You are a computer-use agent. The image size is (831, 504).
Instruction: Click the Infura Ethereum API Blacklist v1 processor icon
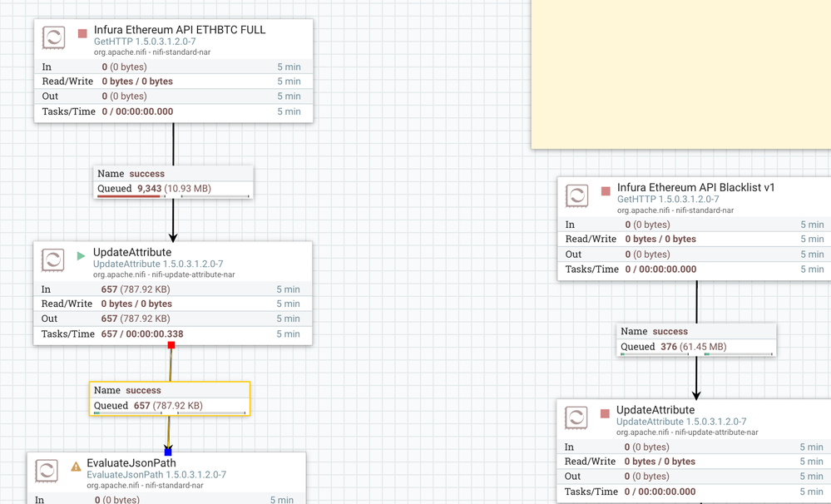576,195
